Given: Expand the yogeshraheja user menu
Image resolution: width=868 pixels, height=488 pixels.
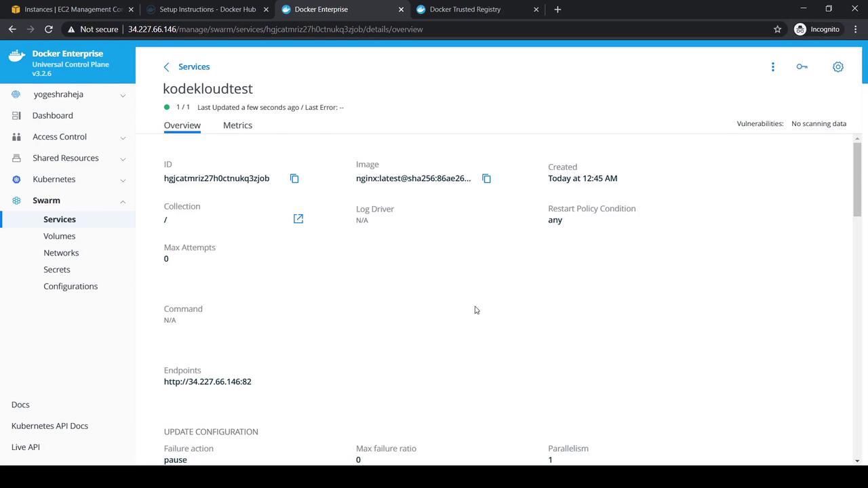Looking at the screenshot, I should point(123,95).
